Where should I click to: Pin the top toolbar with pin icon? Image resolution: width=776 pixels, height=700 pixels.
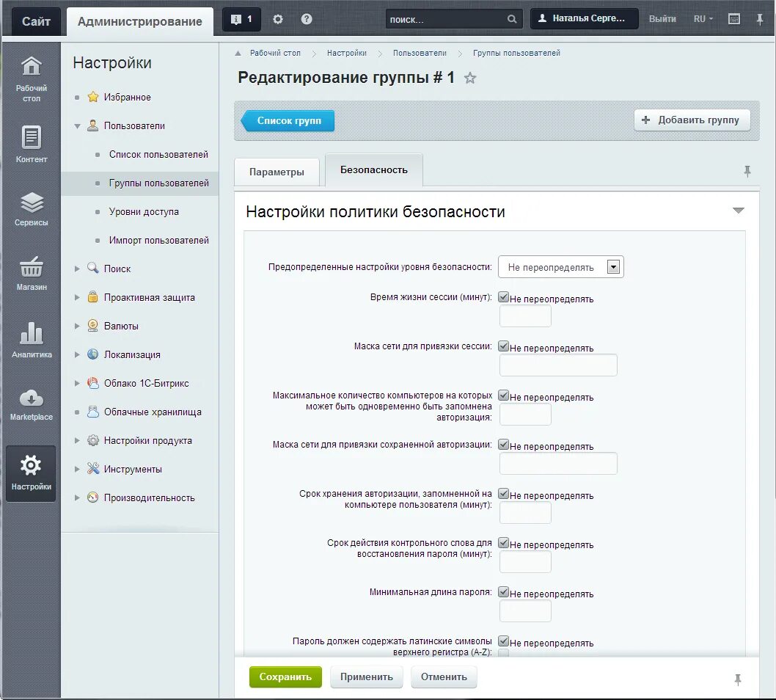[x=760, y=19]
